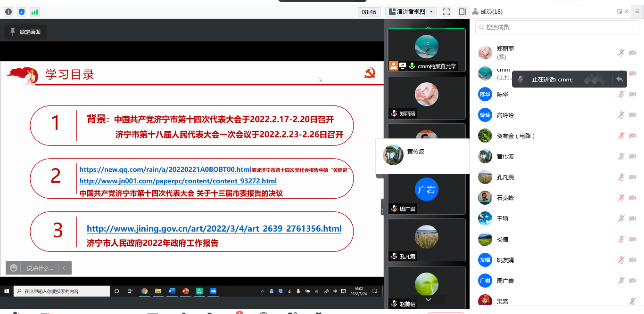Open the emoji picker in chat bar

[14, 268]
